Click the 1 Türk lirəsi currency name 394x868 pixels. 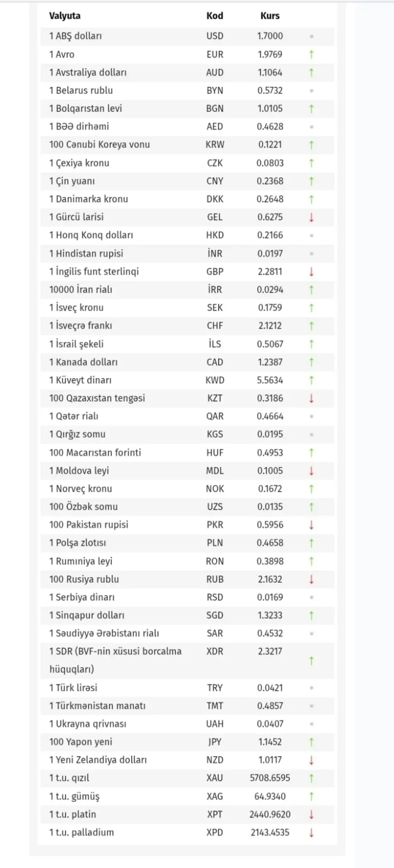73,688
